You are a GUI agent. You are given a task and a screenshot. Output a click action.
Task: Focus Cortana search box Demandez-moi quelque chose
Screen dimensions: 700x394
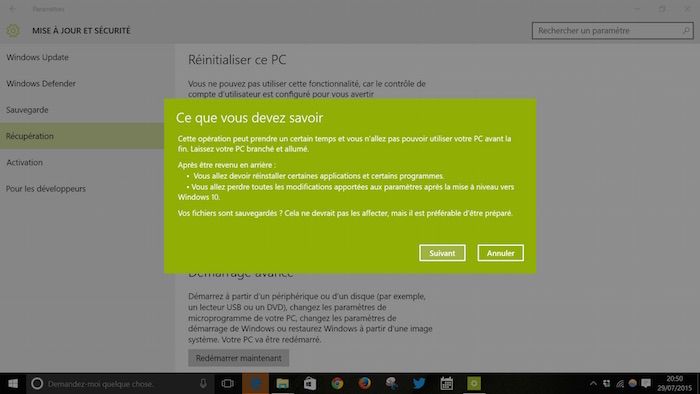pos(120,384)
